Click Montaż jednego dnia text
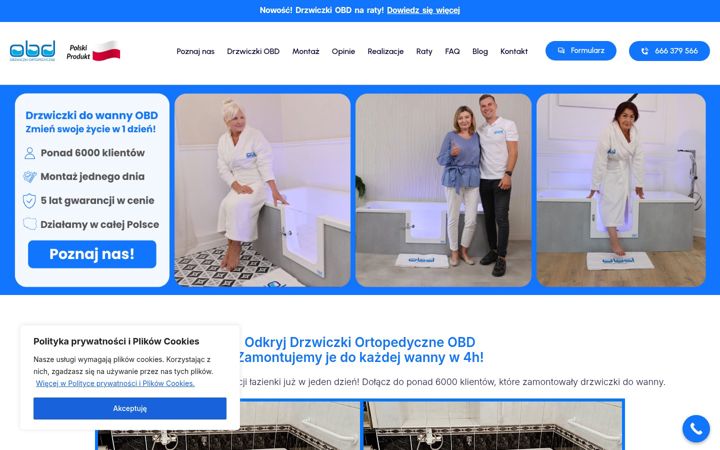 click(92, 177)
